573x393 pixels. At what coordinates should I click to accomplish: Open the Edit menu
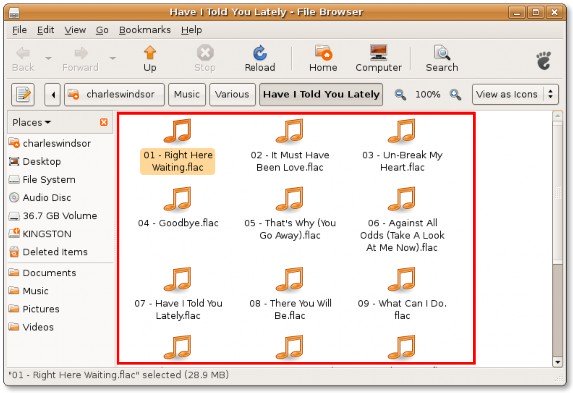pyautogui.click(x=45, y=30)
